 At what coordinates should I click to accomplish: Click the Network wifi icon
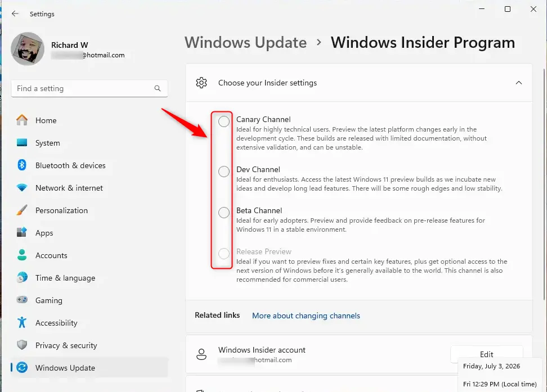pyautogui.click(x=22, y=188)
